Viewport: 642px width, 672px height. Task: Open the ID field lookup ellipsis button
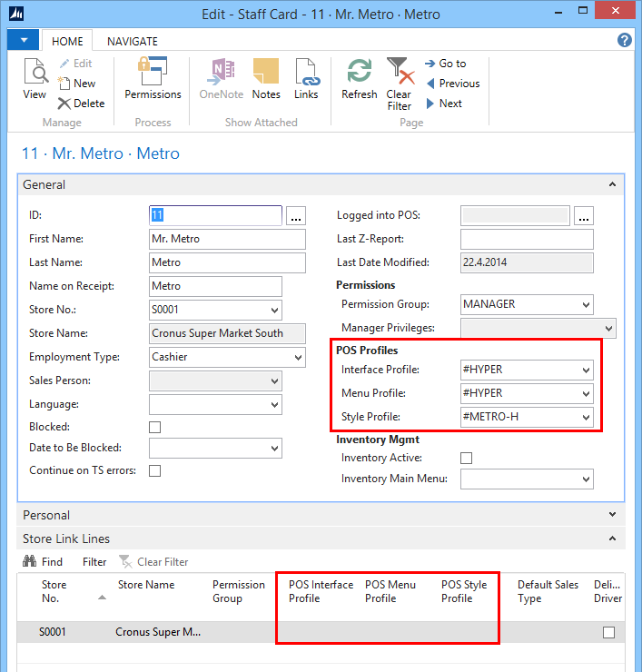point(296,216)
